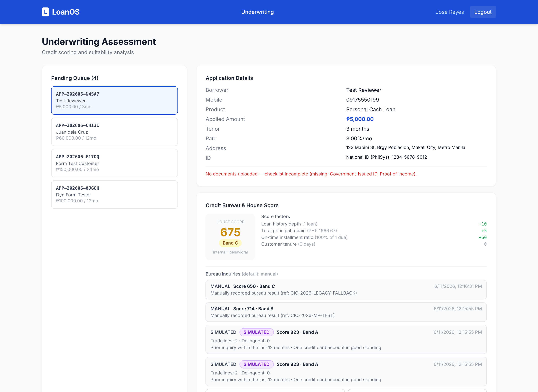Click the National ID (PhilSys) number
The height and width of the screenshot is (392, 538).
[x=386, y=157]
